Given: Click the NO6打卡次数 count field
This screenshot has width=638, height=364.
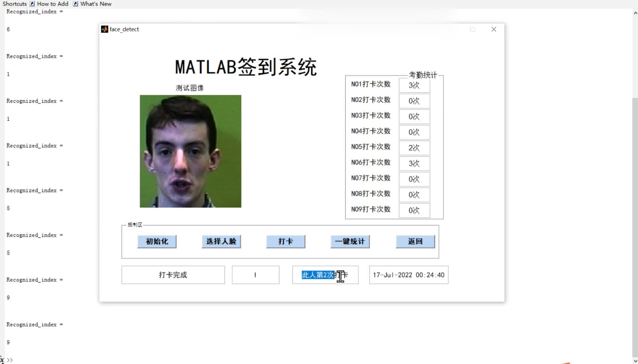Looking at the screenshot, I should 414,163.
